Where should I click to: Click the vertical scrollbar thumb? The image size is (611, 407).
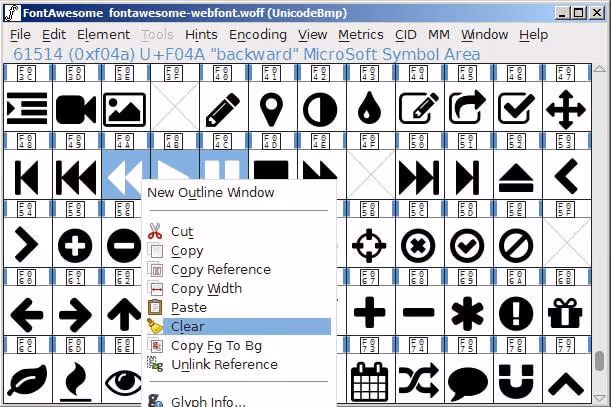coord(600,361)
